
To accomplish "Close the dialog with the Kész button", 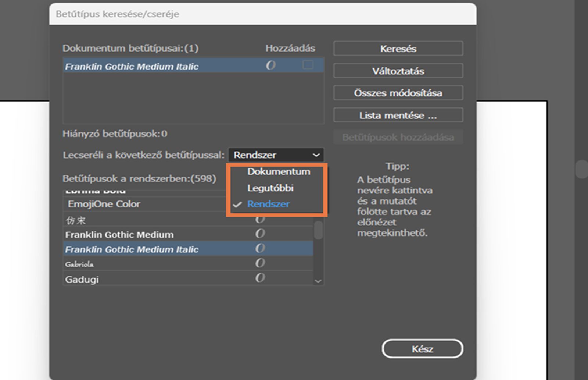I will (x=422, y=349).
